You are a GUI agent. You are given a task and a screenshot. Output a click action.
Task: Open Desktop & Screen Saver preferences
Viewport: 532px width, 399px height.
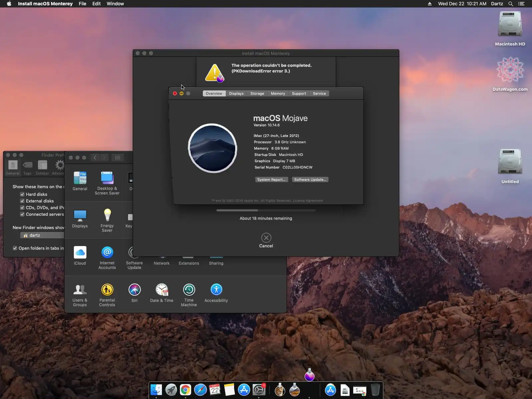pos(107,183)
